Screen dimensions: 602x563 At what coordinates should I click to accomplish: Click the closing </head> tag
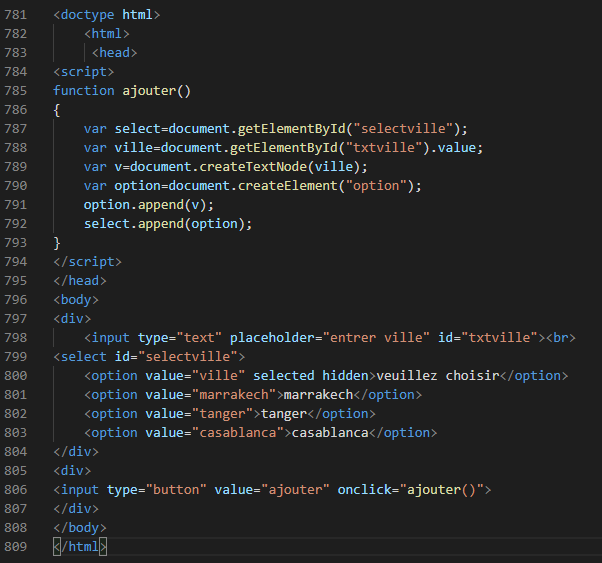click(80, 281)
